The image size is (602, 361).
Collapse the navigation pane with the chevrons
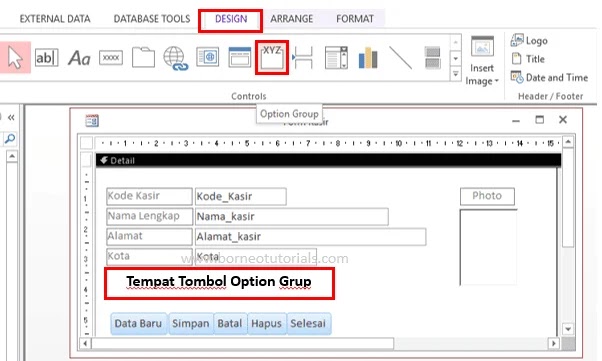(11, 118)
